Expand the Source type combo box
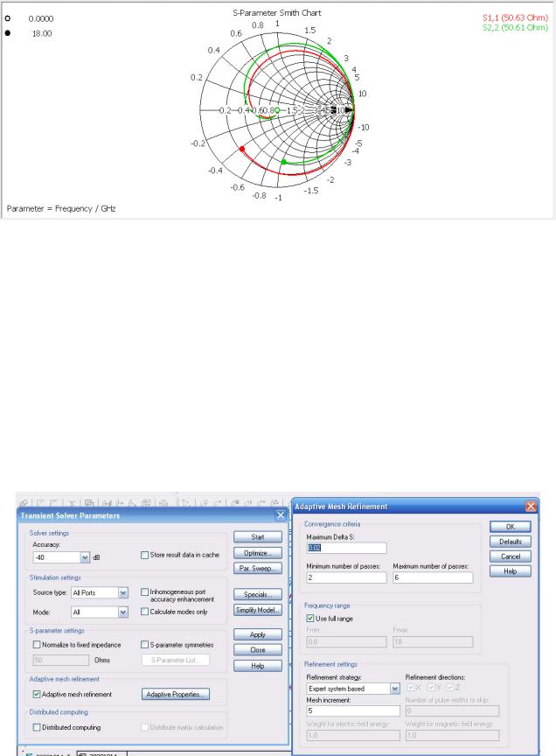The width and height of the screenshot is (556, 756). [x=123, y=592]
